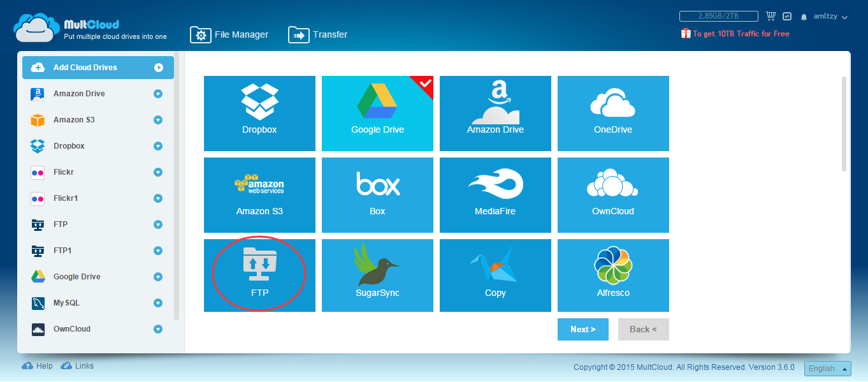Expand the Flickr1 dropdown arrow
Screen dimensions: 868x382
click(158, 198)
